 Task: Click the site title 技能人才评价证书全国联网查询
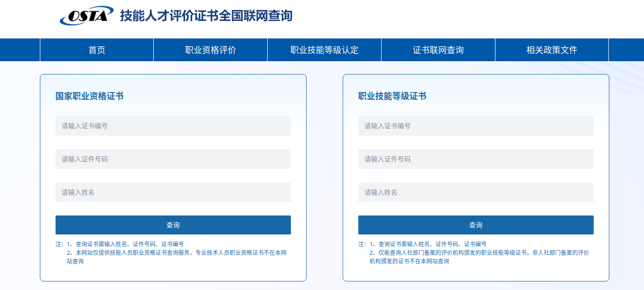(x=206, y=16)
